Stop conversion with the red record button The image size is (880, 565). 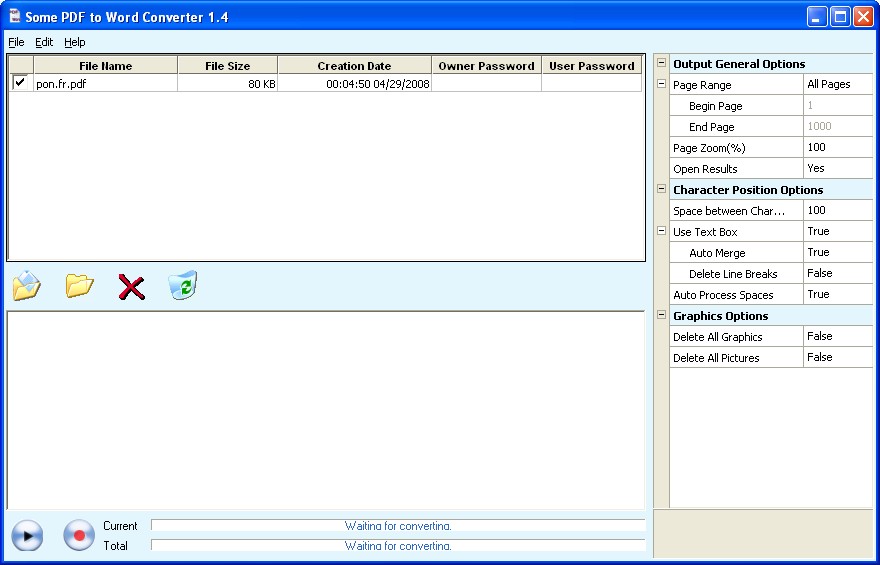(79, 536)
